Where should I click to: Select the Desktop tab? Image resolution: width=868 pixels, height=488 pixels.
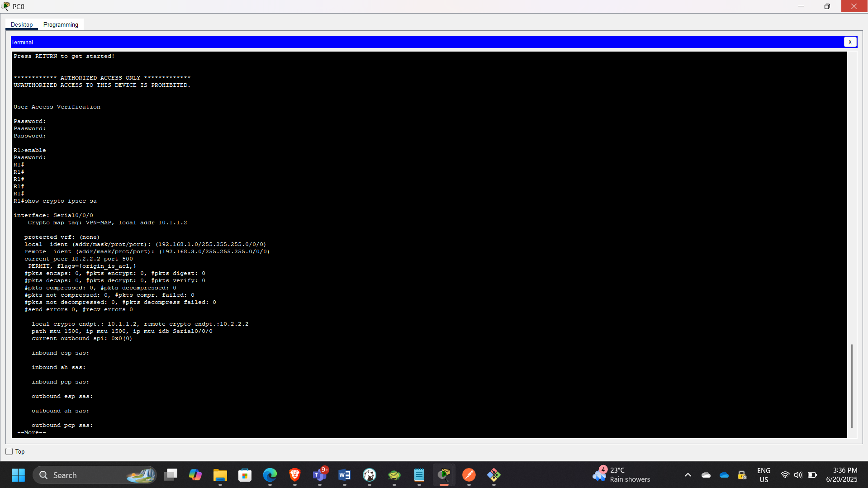coord(21,24)
